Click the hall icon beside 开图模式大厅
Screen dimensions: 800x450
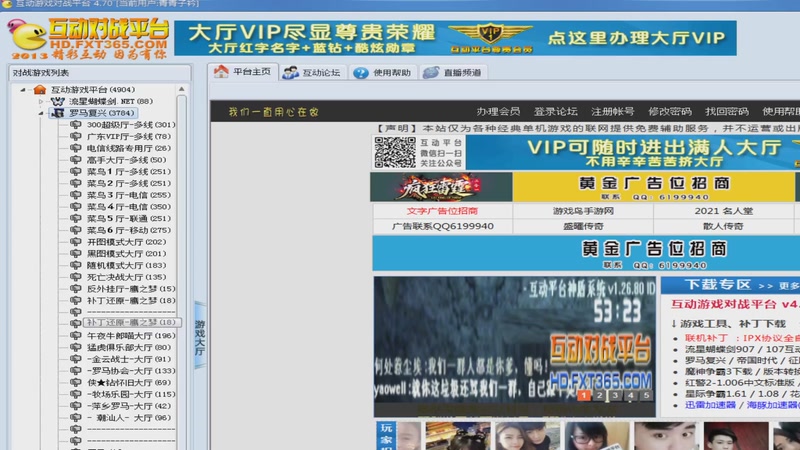point(76,242)
